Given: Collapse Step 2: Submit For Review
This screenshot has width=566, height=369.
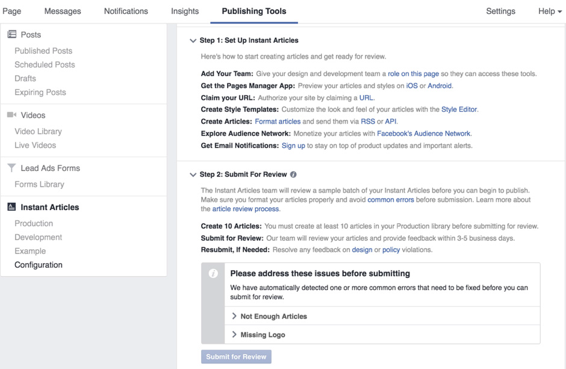Looking at the screenshot, I should click(x=193, y=175).
